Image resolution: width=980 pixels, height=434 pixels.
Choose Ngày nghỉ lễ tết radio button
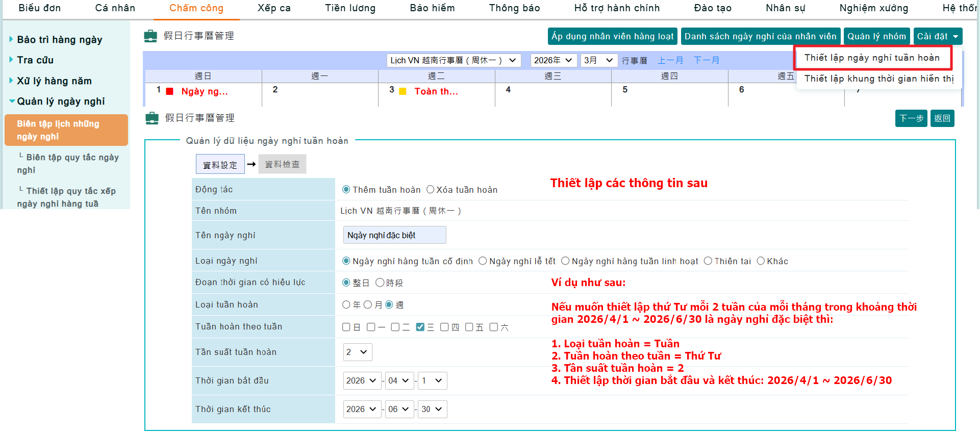483,261
